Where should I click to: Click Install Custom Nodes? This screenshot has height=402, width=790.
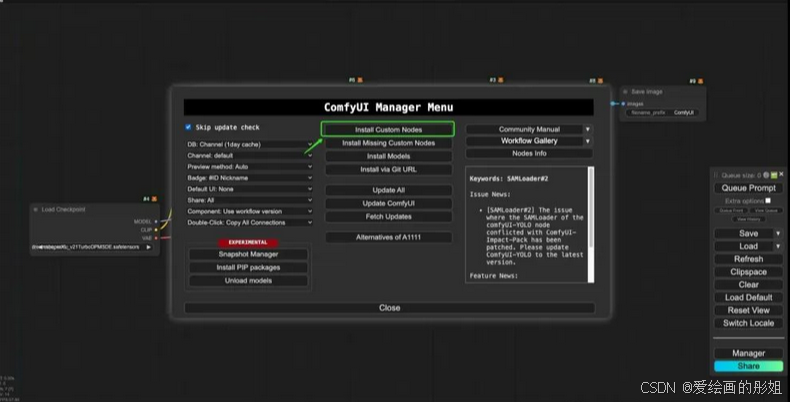[388, 129]
